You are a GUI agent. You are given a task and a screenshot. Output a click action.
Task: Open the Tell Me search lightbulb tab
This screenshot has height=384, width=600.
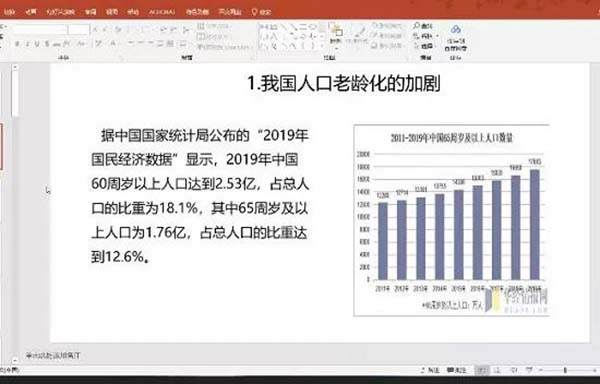coord(261,12)
